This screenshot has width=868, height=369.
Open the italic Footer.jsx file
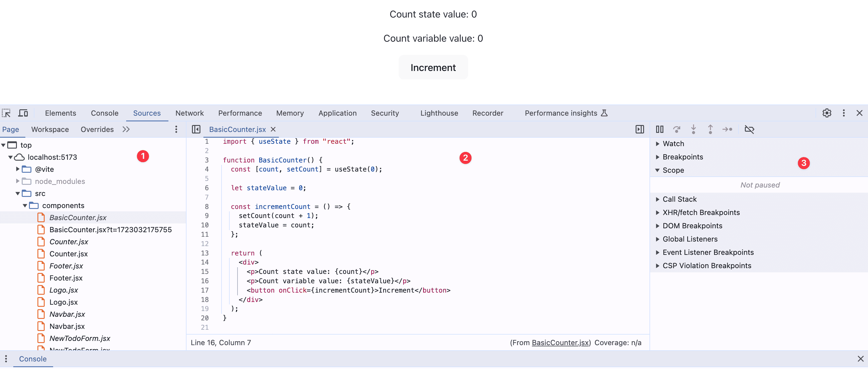tap(66, 266)
